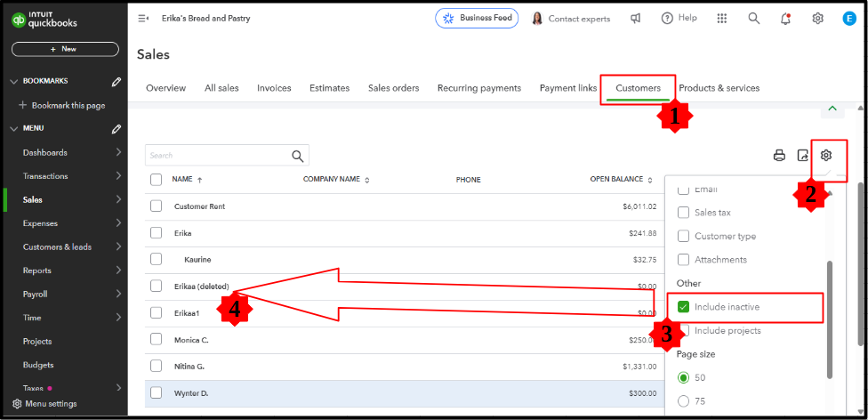This screenshot has width=868, height=420.
Task: Expand the Expenses submenu chevron
Action: point(118,223)
